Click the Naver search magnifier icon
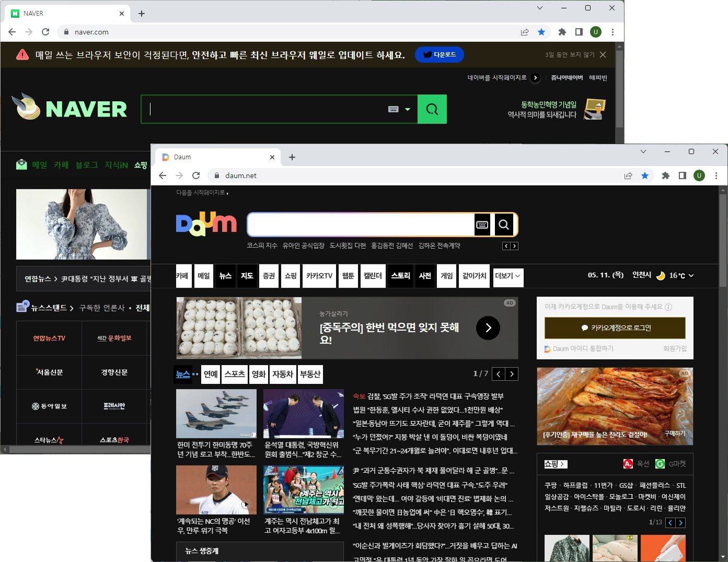This screenshot has width=728, height=562. point(432,109)
